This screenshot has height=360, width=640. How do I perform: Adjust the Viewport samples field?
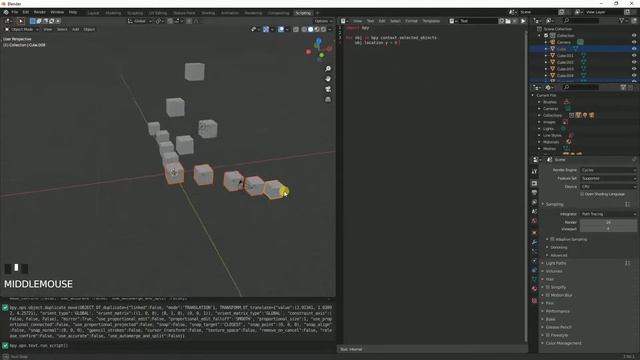tap(608, 229)
